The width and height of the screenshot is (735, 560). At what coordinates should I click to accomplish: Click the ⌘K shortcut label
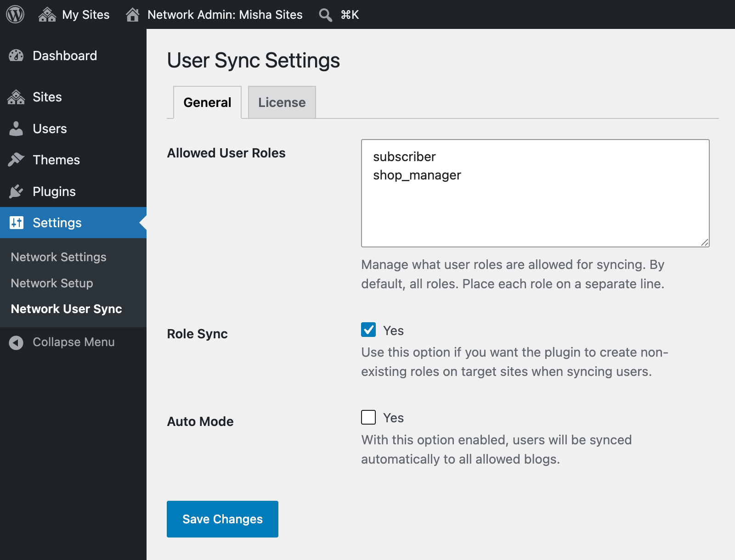click(350, 15)
